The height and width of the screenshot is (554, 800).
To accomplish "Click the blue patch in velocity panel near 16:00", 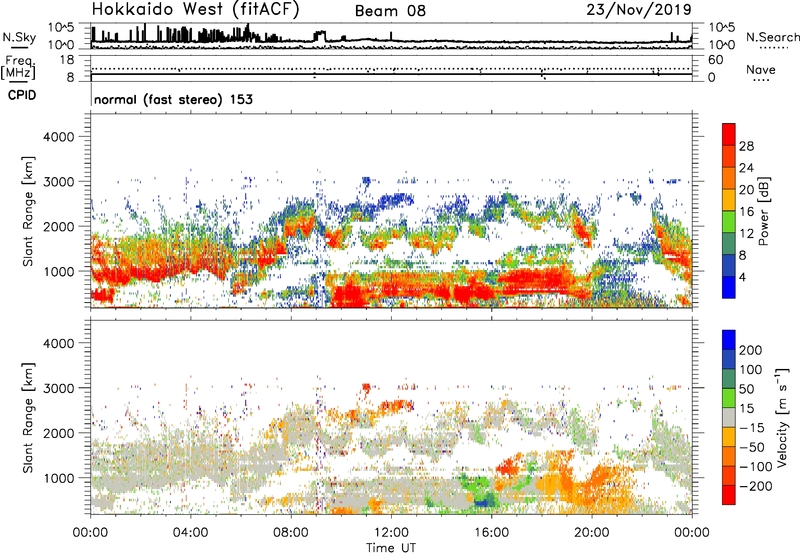I will tap(484, 500).
